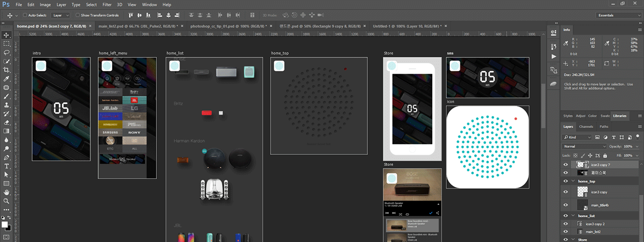
Task: Choose the Horizontal Type tool
Action: tap(7, 166)
